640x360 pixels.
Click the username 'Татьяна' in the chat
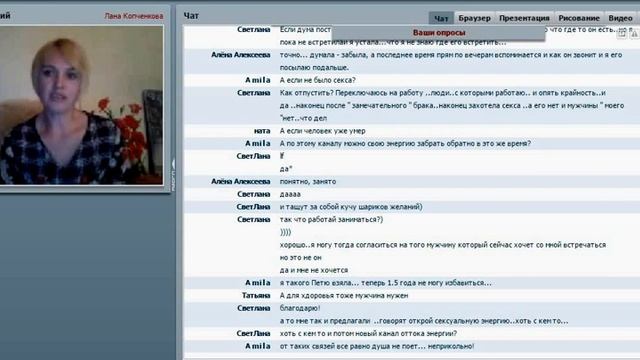(x=256, y=296)
